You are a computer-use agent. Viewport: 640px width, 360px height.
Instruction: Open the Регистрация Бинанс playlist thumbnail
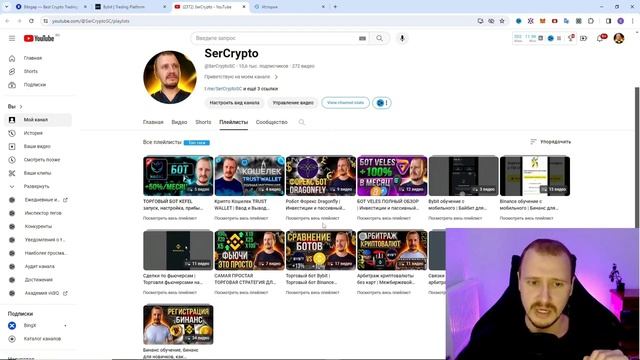coord(178,324)
